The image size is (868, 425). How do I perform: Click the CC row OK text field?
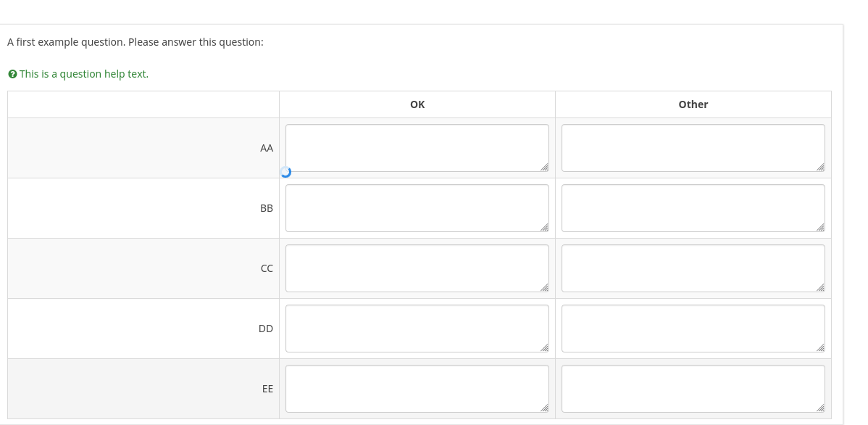pyautogui.click(x=417, y=268)
